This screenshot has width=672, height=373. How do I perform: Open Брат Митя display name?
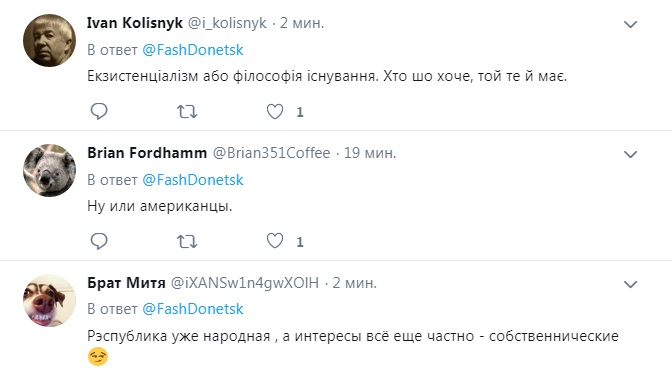(126, 283)
